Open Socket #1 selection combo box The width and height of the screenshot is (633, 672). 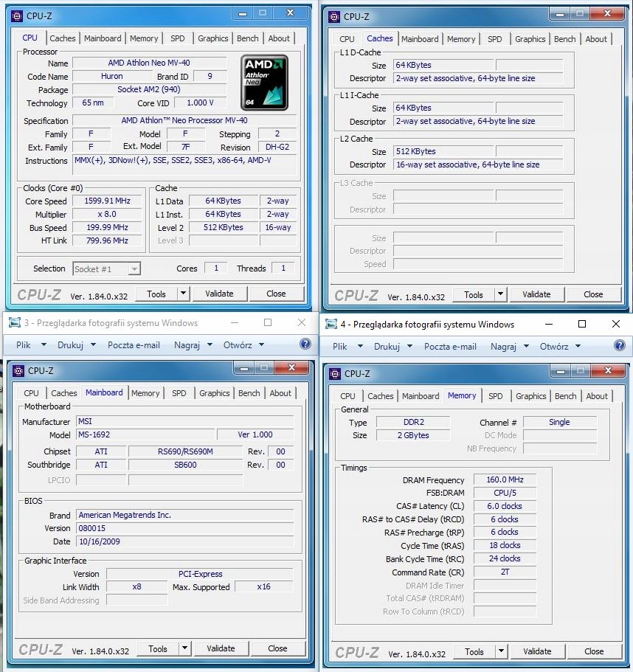coord(107,269)
